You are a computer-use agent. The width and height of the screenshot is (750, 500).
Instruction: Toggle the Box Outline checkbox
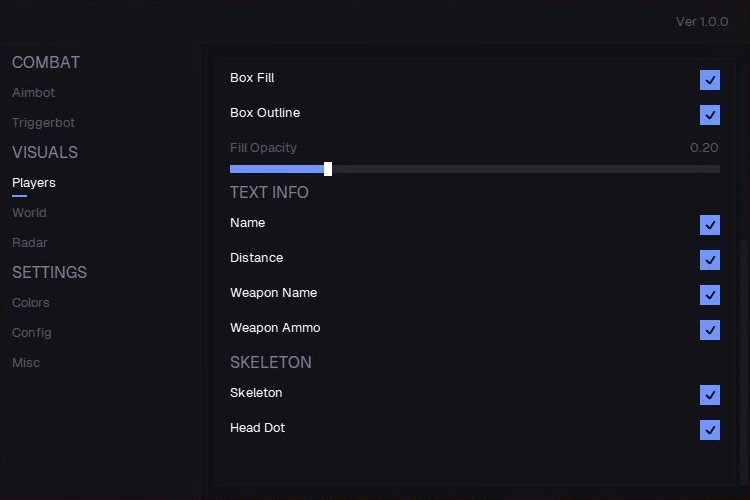pos(710,115)
